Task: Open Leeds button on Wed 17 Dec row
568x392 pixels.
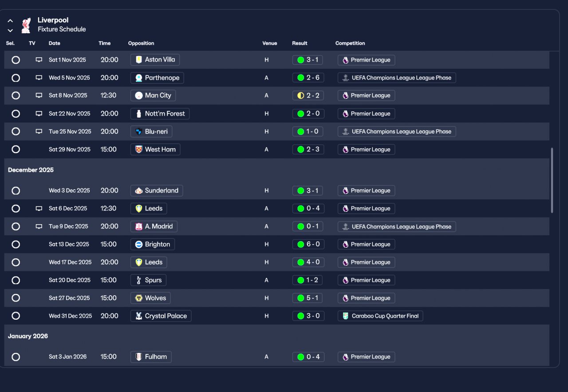Action: coord(149,262)
